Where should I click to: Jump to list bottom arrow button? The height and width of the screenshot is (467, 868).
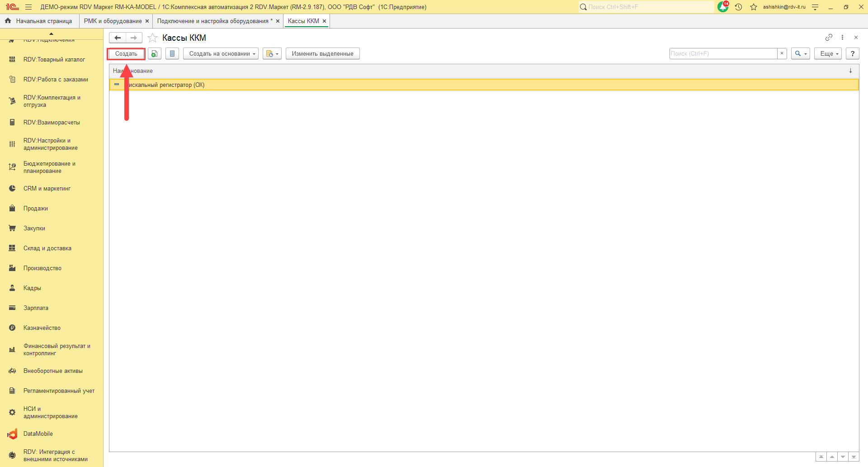pyautogui.click(x=854, y=457)
